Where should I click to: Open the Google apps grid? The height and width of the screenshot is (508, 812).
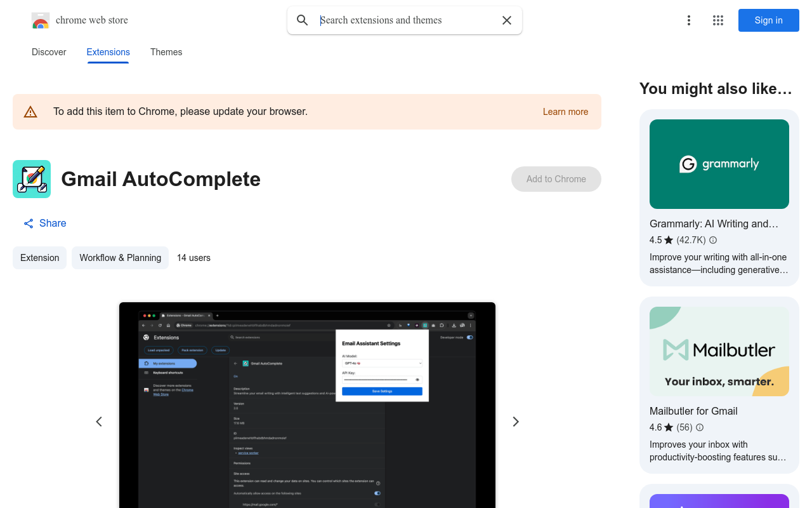click(x=718, y=20)
